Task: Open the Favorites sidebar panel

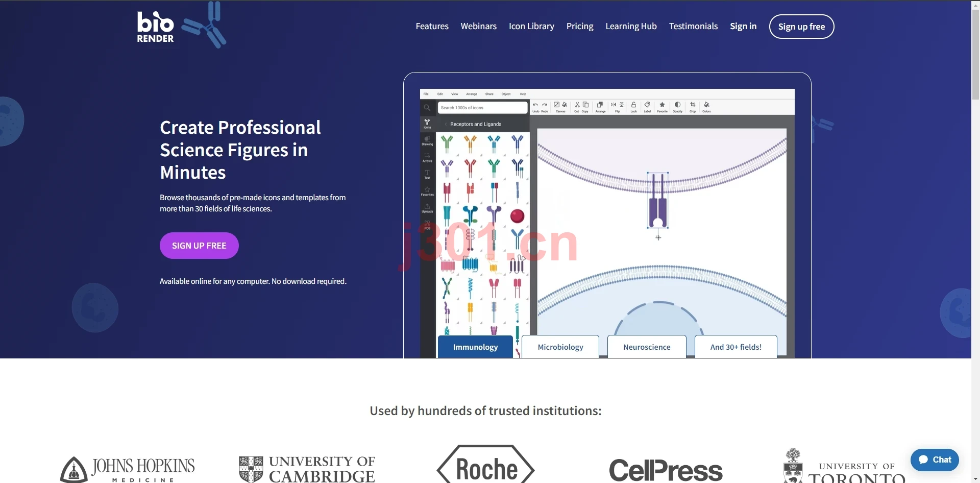Action: click(427, 191)
